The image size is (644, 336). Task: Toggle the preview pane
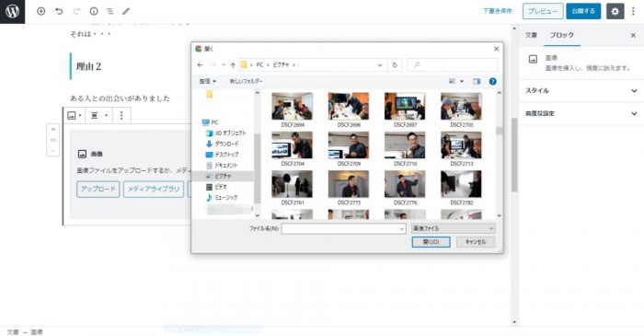point(477,81)
